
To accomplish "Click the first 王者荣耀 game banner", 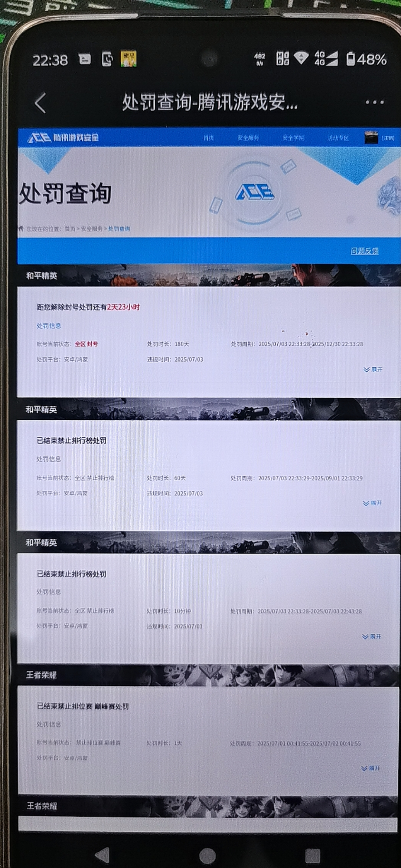I will pos(209,675).
